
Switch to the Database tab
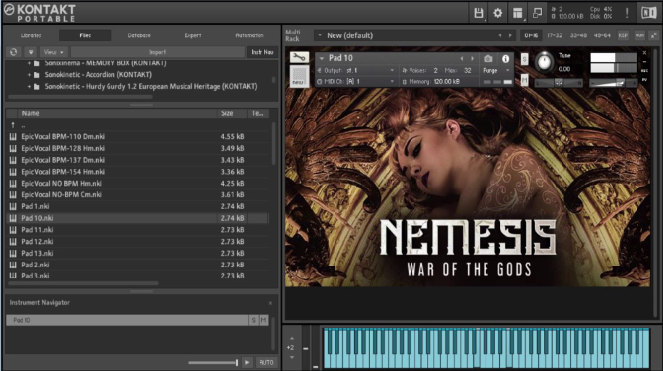click(x=139, y=36)
